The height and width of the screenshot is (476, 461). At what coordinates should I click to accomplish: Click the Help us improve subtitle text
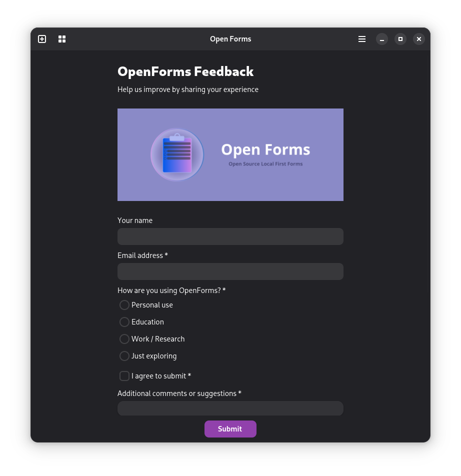point(188,89)
